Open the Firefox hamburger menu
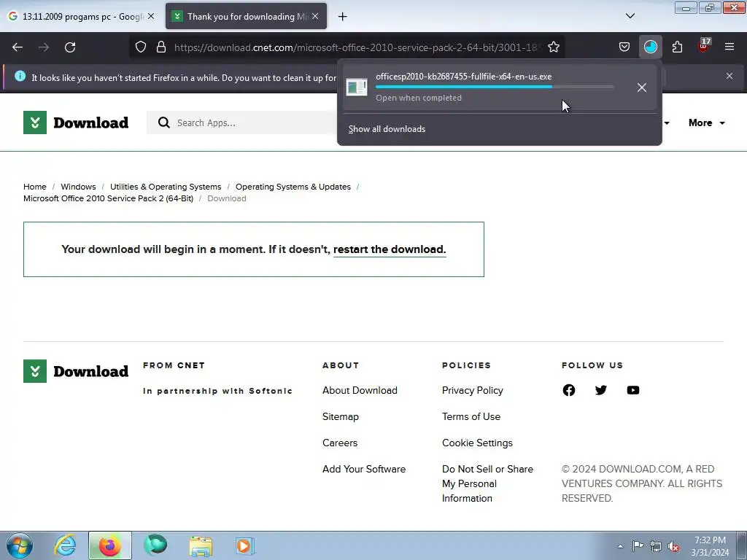 pos(729,47)
